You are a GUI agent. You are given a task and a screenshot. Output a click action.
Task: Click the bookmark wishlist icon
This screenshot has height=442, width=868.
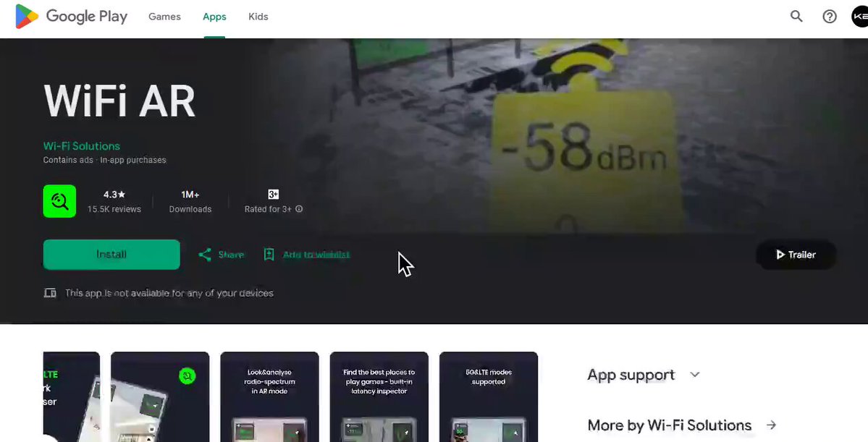269,255
